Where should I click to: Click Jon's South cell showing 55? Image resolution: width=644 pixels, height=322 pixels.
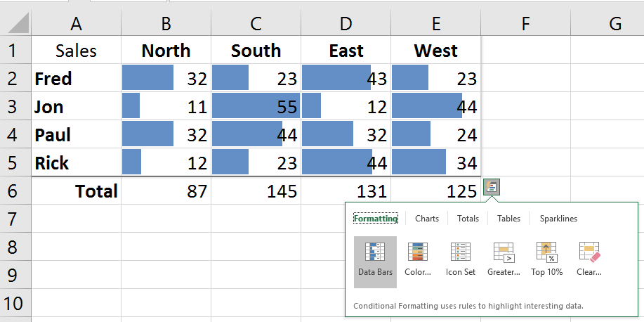(256, 107)
